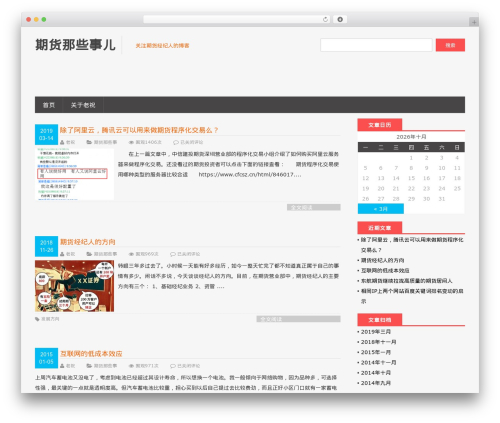500x423 pixels.
Task: Open the 关于老祝 navigation item
Action: tap(83, 105)
